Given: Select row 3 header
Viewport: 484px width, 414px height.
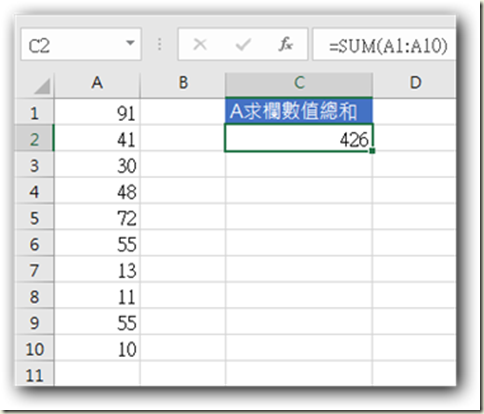Looking at the screenshot, I should click(x=34, y=165).
